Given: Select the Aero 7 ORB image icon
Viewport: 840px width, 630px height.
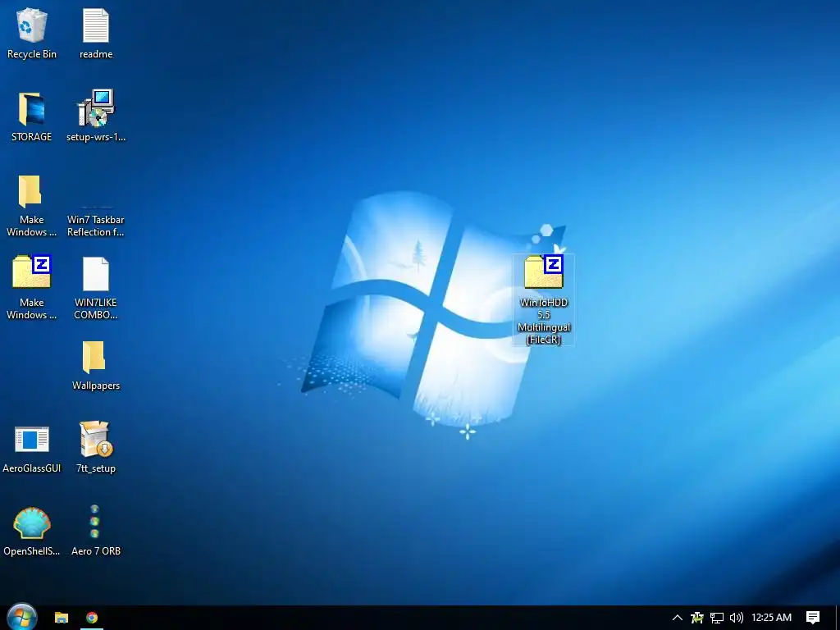Looking at the screenshot, I should [x=95, y=521].
